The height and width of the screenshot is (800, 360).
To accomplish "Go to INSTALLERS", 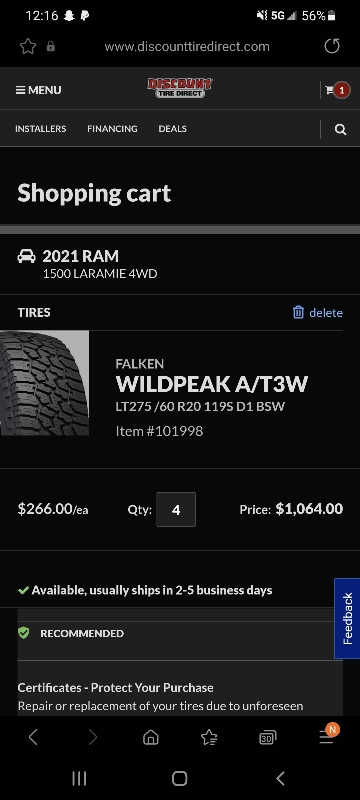I will click(x=41, y=129).
